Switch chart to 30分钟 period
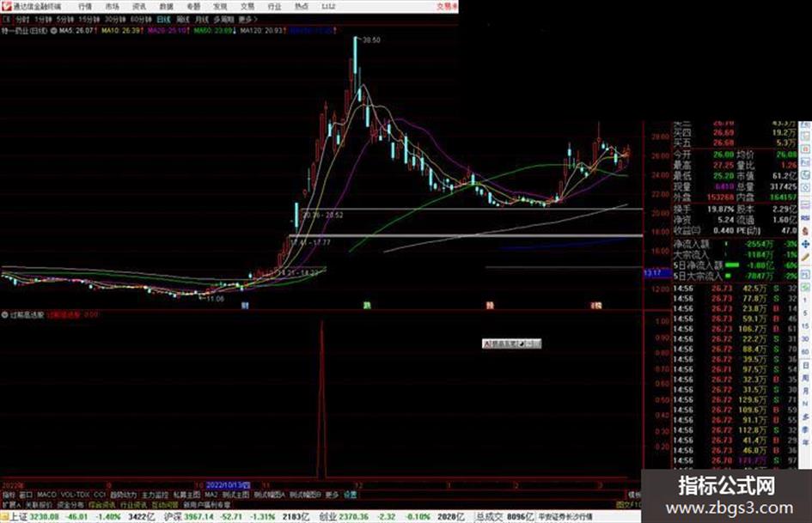812x523 pixels. pyautogui.click(x=115, y=19)
